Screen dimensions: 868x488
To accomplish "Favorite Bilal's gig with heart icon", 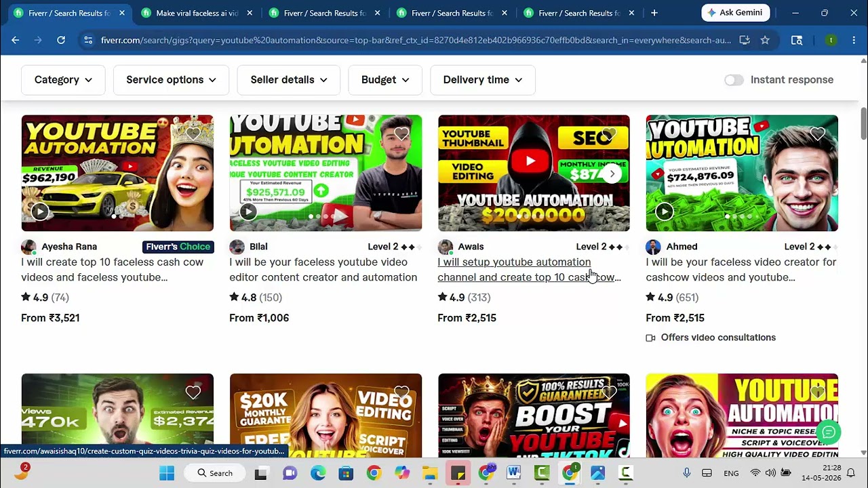I will [x=401, y=134].
